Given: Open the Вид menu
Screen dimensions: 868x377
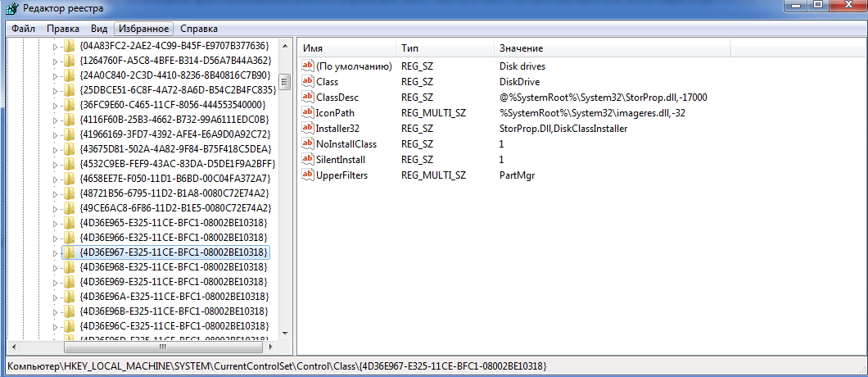Looking at the screenshot, I should click(99, 29).
